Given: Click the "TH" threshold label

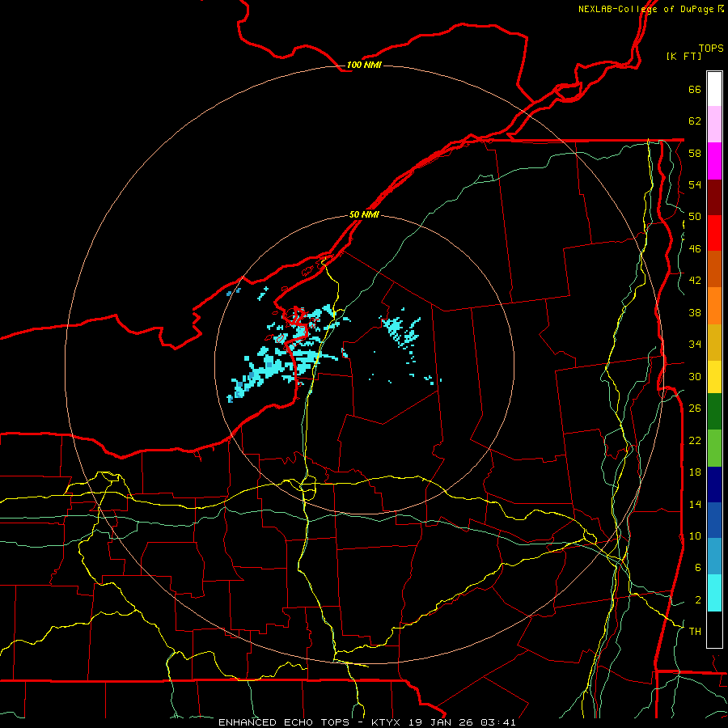Looking at the screenshot, I should pos(695,632).
